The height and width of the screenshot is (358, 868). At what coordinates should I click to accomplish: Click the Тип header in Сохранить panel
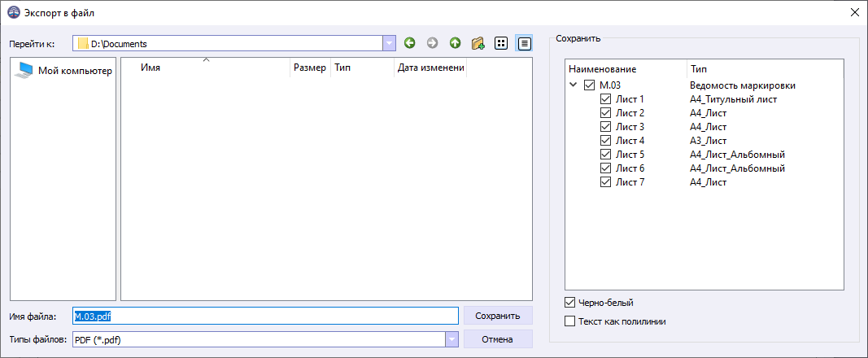point(765,70)
